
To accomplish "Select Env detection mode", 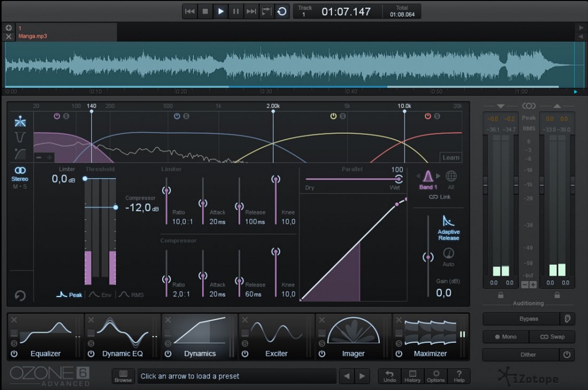I will click(100, 295).
